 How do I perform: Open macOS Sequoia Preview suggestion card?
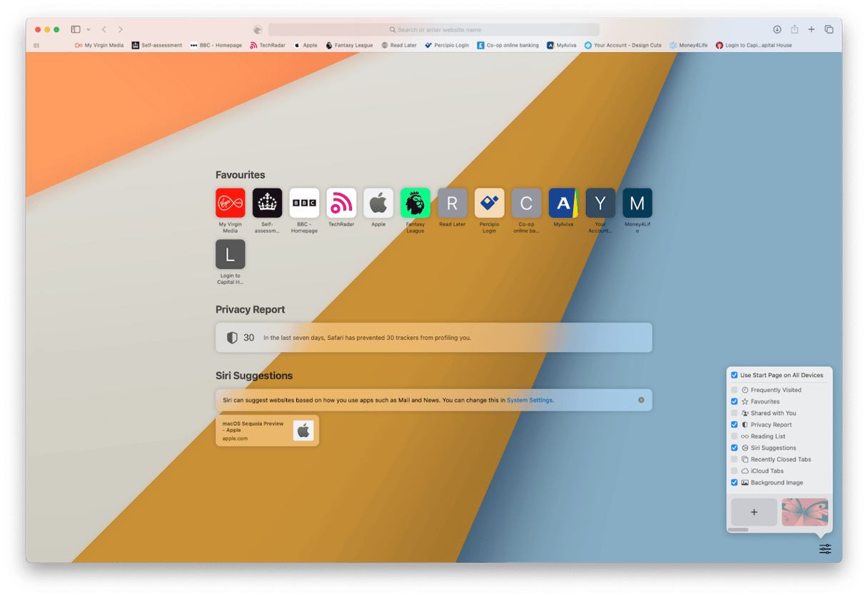click(267, 431)
